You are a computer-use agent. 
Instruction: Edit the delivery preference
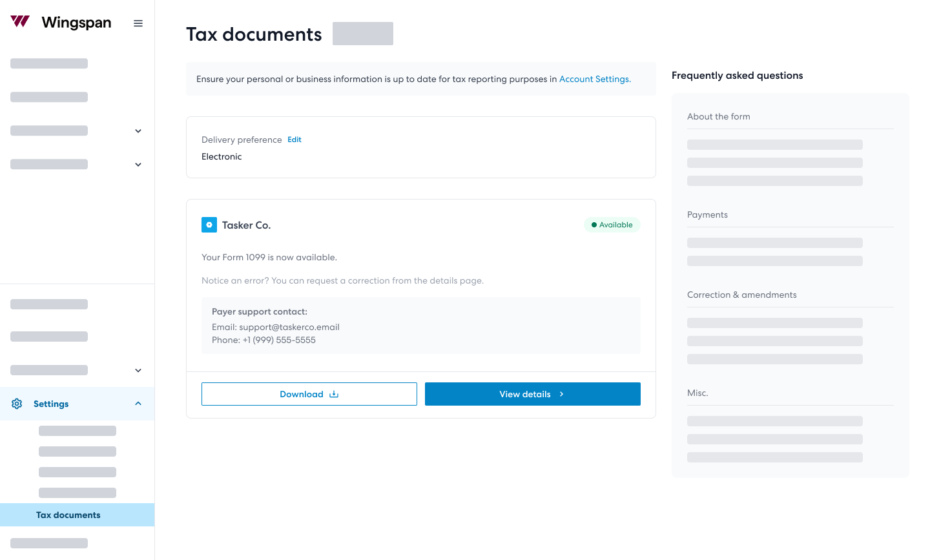click(294, 140)
